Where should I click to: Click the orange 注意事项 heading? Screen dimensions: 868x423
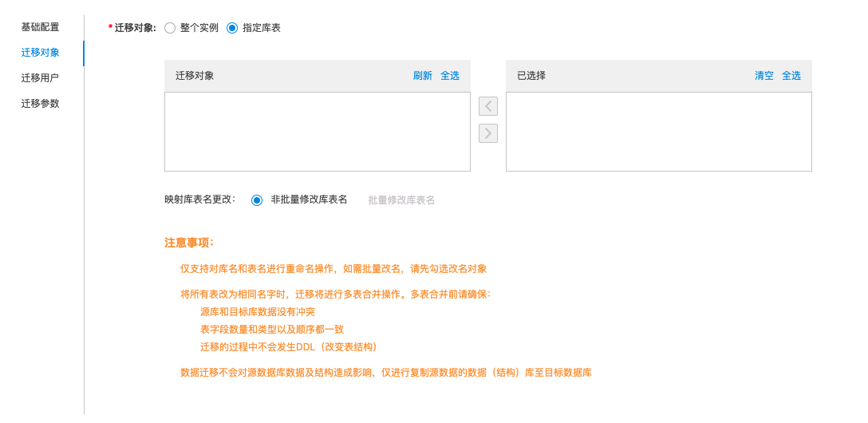pyautogui.click(x=189, y=243)
